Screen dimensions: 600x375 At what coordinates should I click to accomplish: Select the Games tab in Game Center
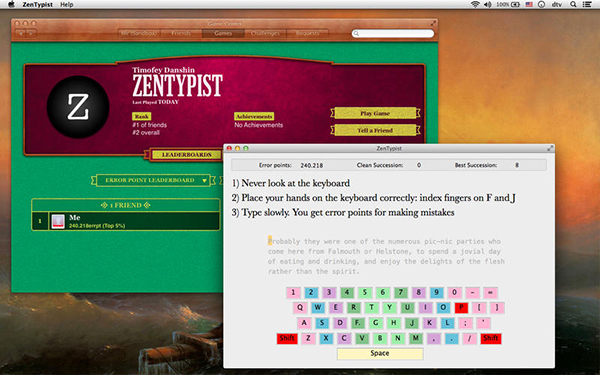pyautogui.click(x=223, y=33)
